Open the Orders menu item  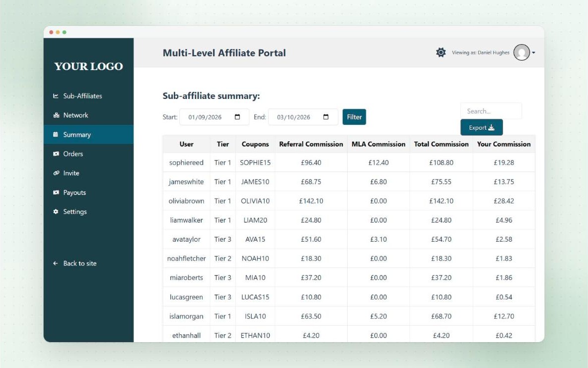pos(88,154)
